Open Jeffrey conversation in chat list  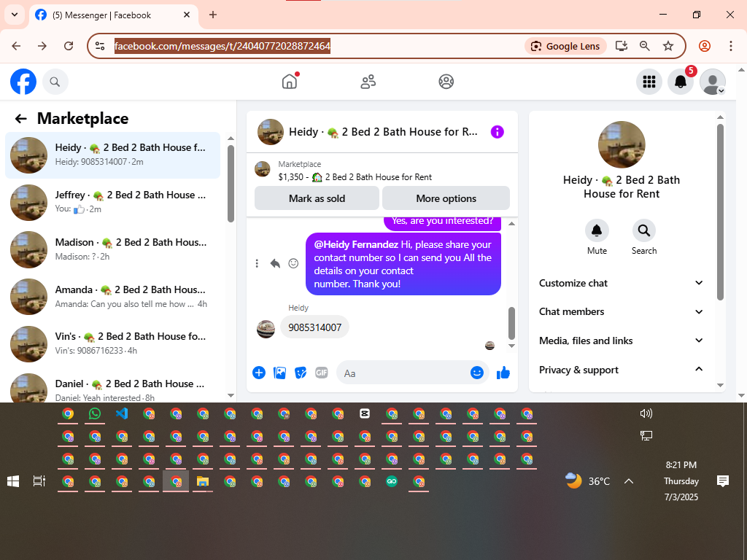113,203
